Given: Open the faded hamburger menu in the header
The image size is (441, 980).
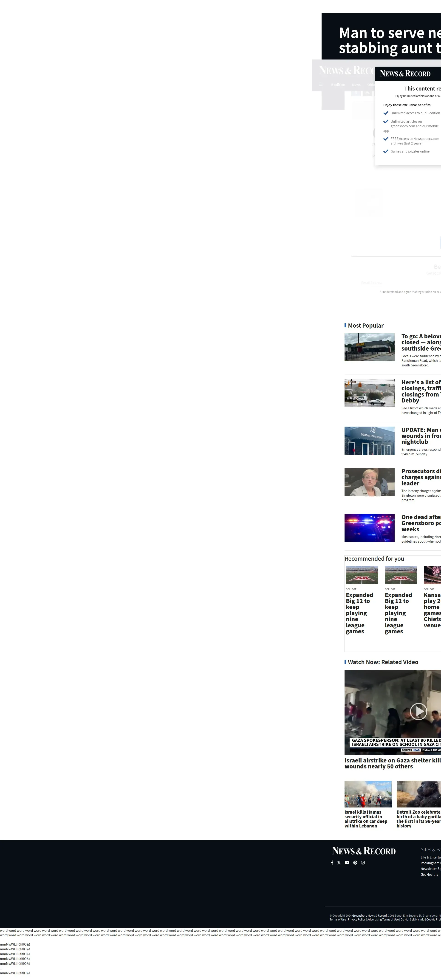Looking at the screenshot, I should tap(321, 85).
